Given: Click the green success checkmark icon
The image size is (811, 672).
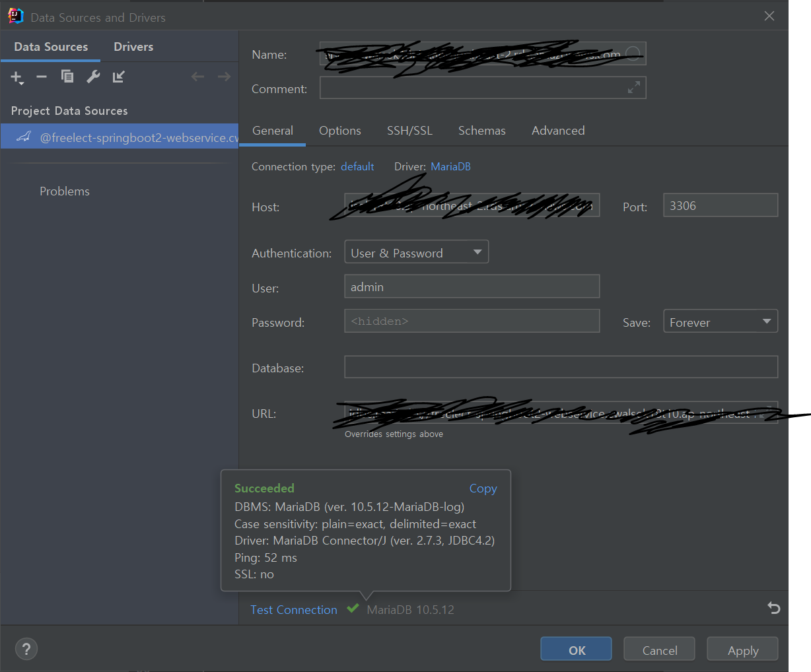Looking at the screenshot, I should (x=353, y=608).
